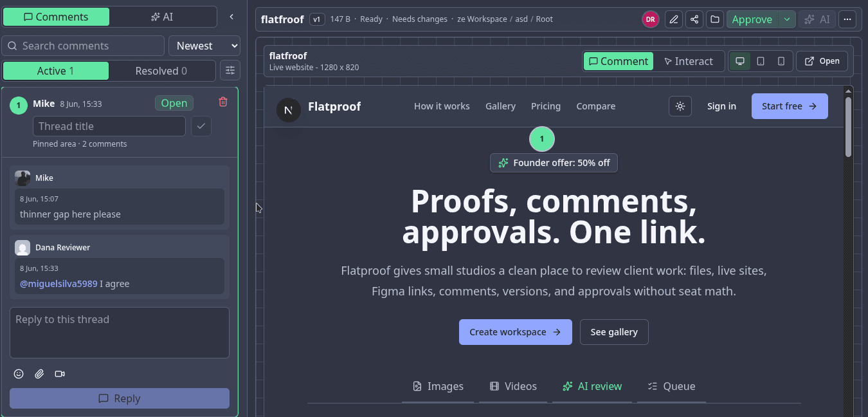Click the AI button in header
The image size is (868, 417).
817,19
